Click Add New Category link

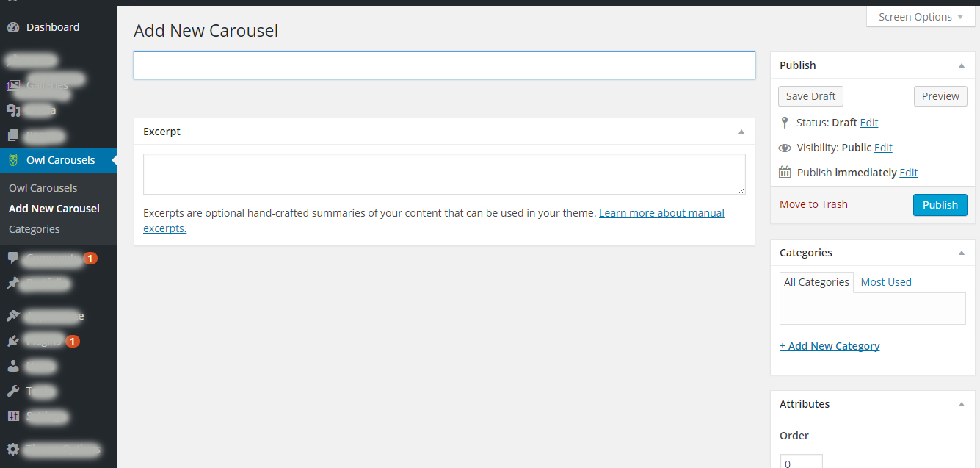coord(830,346)
